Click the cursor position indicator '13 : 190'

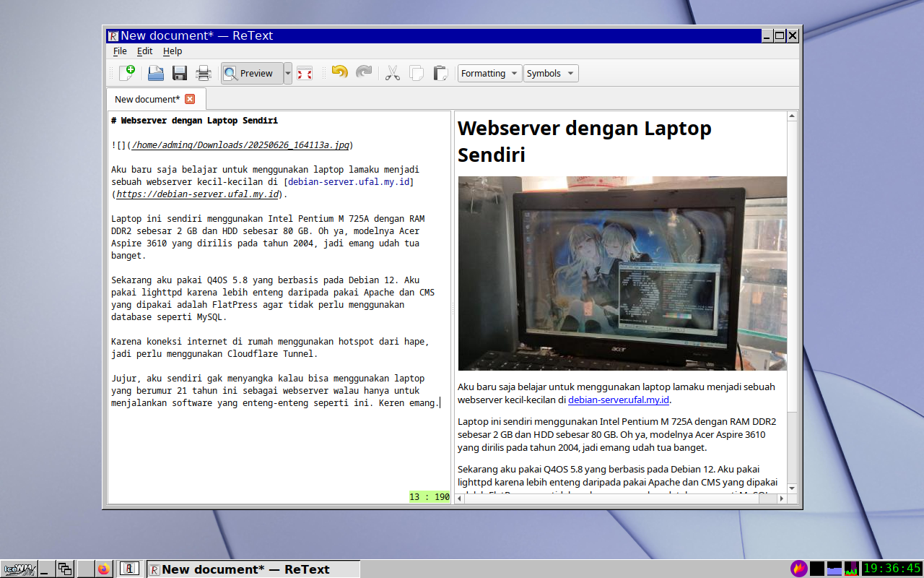[x=430, y=497]
